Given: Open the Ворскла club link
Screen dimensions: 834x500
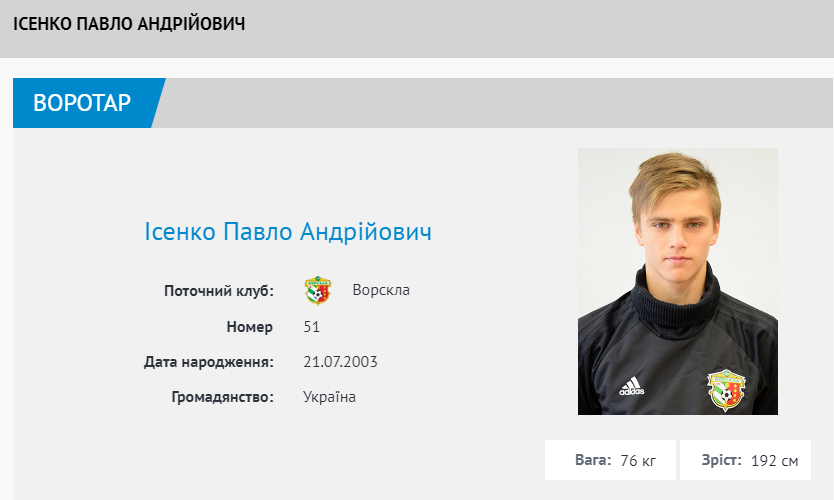Looking at the screenshot, I should click(x=381, y=290).
